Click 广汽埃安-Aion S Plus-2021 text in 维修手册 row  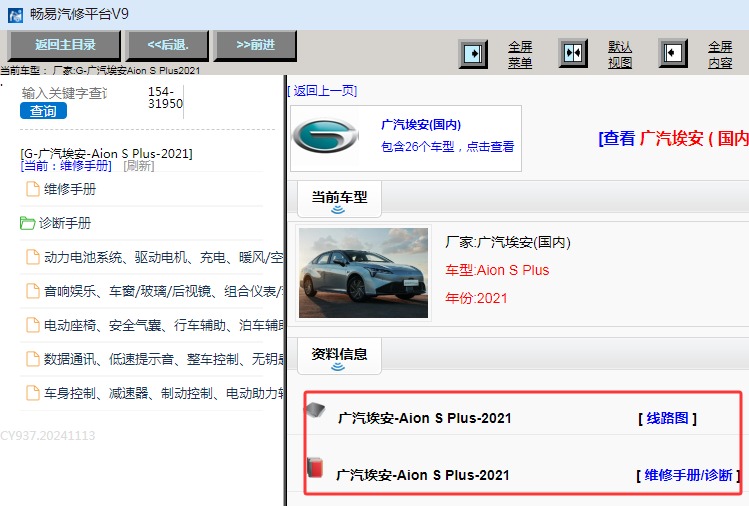[x=423, y=475]
